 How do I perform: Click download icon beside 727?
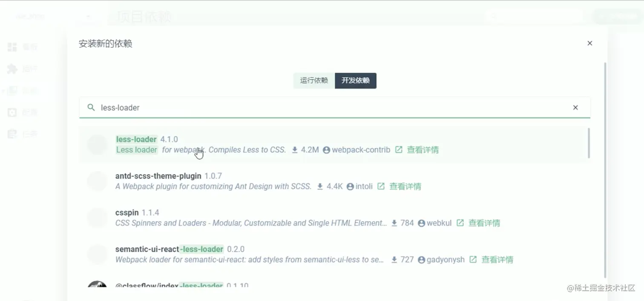[x=394, y=260]
